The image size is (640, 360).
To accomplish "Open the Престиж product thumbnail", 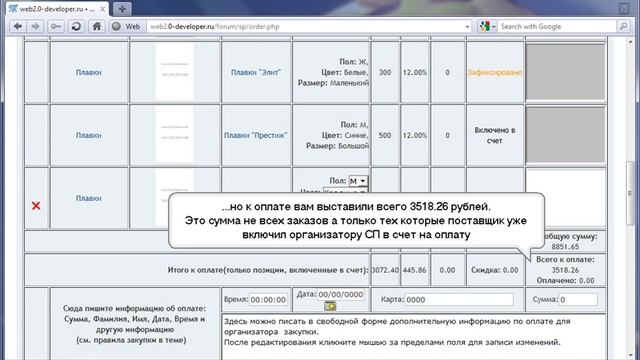I will pyautogui.click(x=175, y=135).
